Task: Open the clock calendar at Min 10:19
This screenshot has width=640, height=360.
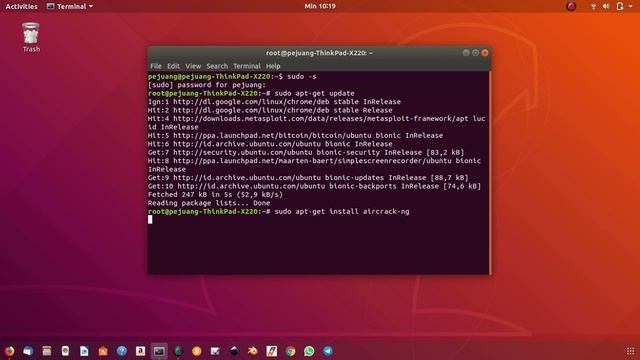Action: click(320, 6)
